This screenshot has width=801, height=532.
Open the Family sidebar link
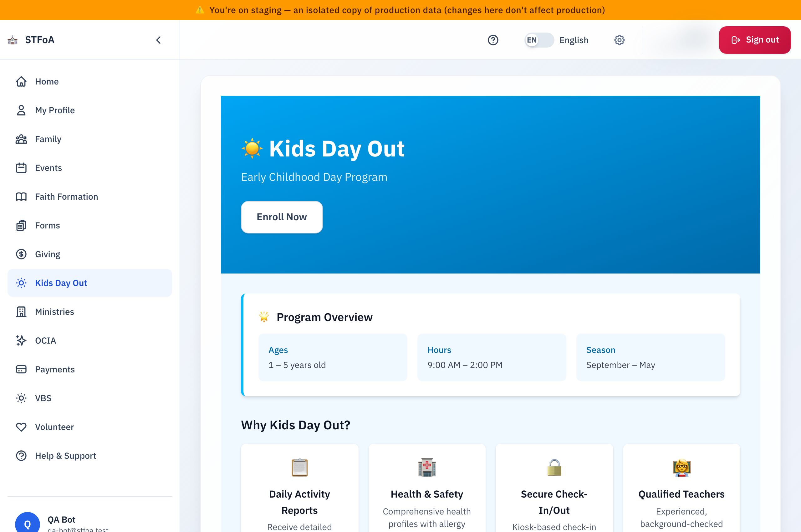(89, 139)
